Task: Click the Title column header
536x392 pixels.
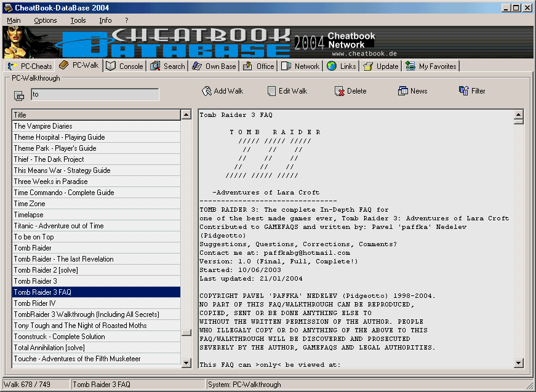Action: 96,115
